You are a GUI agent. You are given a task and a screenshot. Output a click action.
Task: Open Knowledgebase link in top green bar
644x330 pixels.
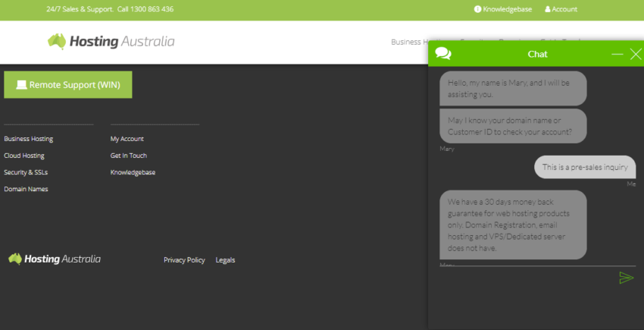pyautogui.click(x=507, y=9)
